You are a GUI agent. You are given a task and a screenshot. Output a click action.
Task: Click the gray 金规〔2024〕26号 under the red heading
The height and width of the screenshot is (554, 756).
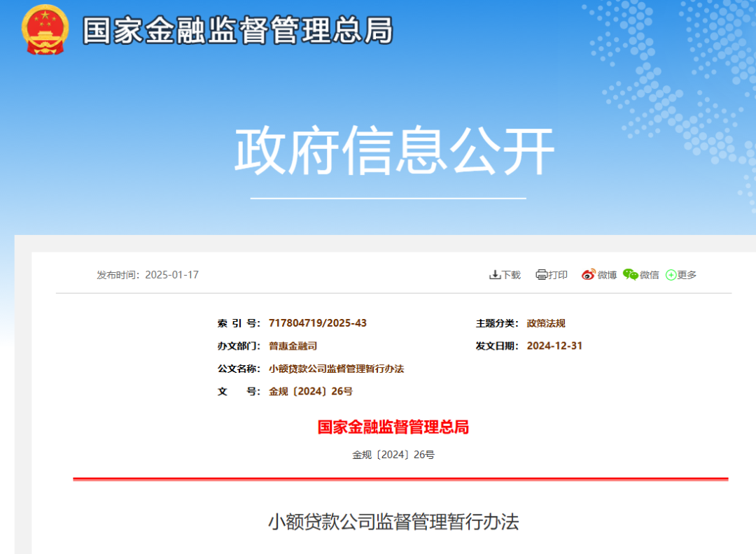pos(393,454)
